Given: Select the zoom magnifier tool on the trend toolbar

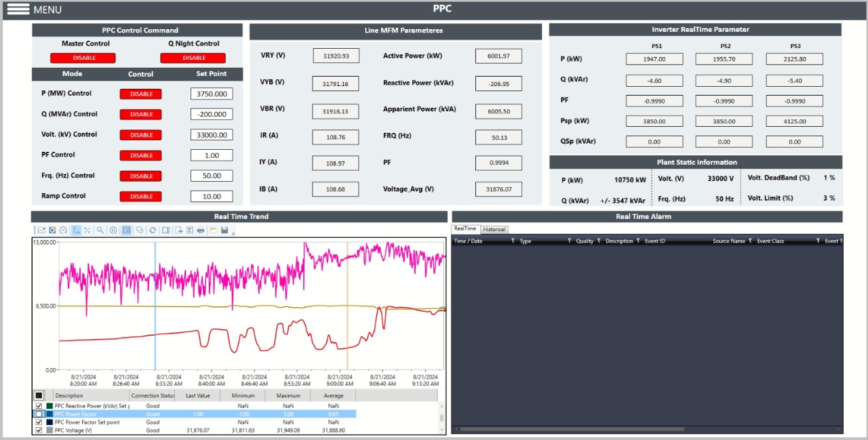Looking at the screenshot, I should (x=99, y=230).
